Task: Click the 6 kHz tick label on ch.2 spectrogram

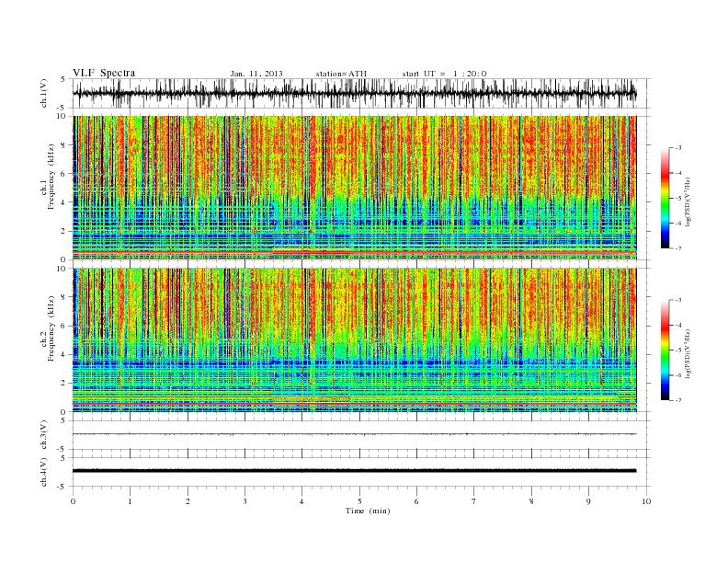Action: click(x=63, y=326)
